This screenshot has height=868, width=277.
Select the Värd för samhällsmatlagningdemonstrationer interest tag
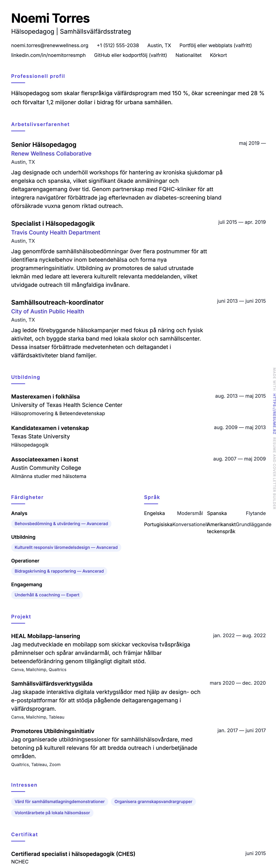(x=60, y=802)
